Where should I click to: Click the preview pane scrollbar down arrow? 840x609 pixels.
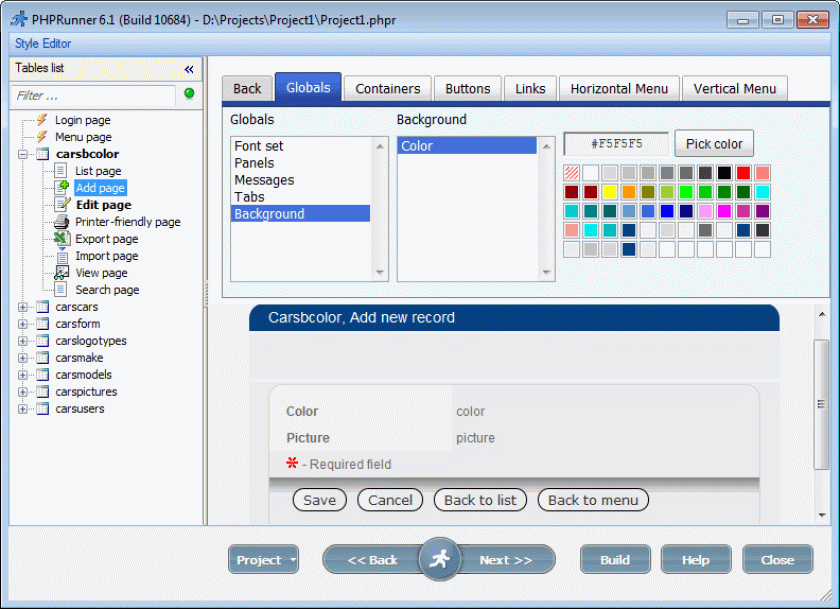822,515
